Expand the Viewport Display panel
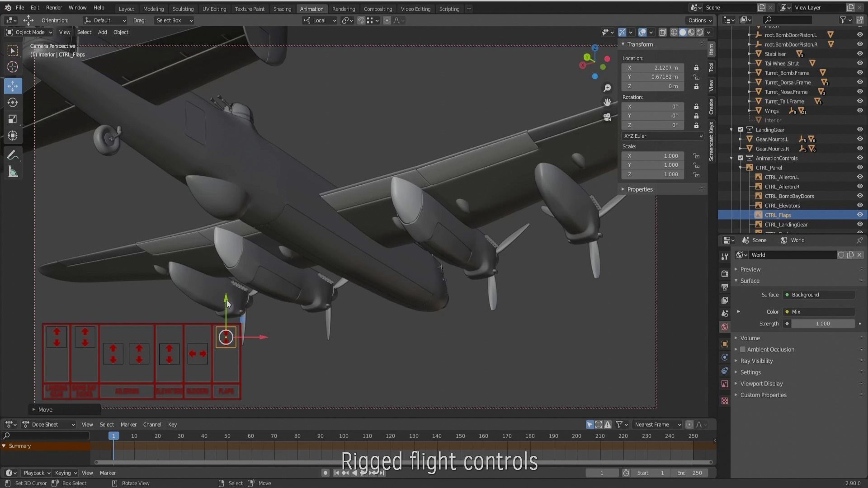This screenshot has width=868, height=488. (761, 384)
